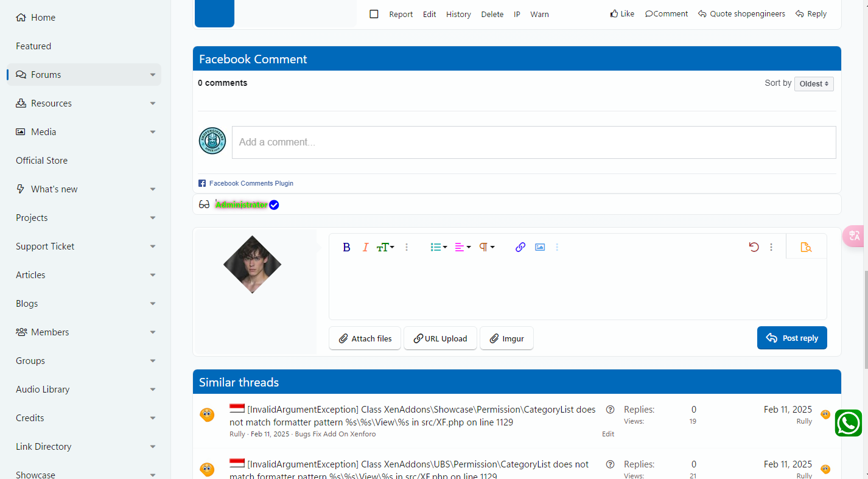
Task: Click the undo icon in editor
Action: [x=754, y=247]
